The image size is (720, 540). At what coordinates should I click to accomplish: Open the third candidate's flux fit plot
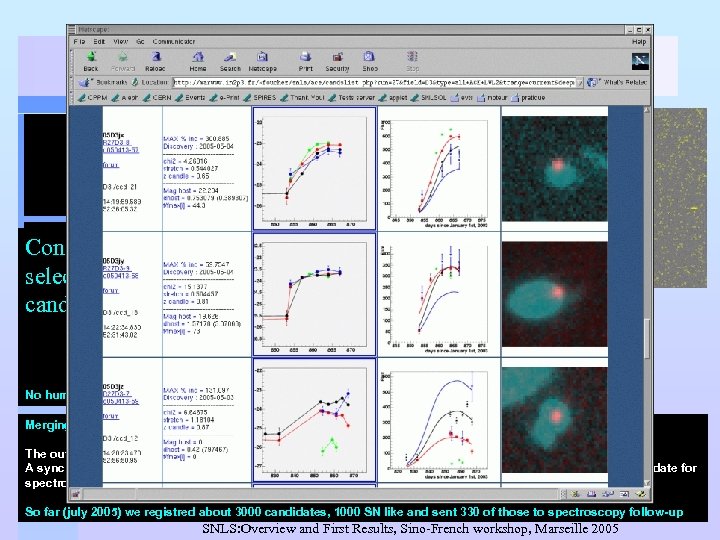tap(434, 426)
